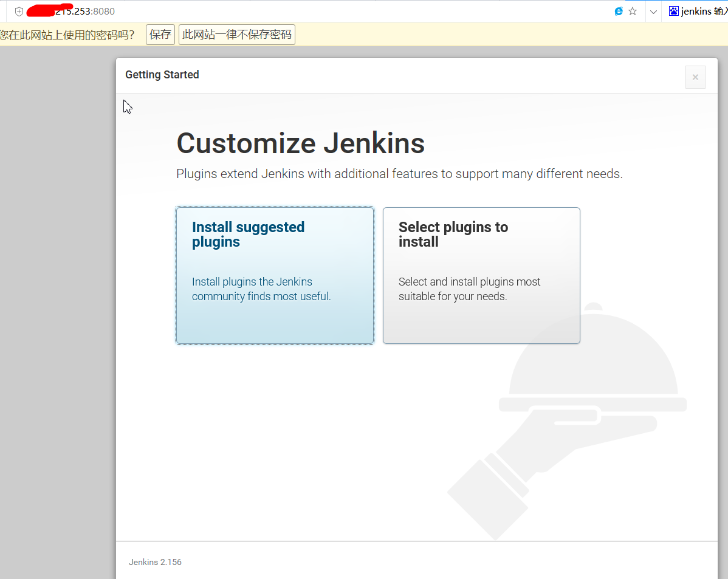Click the Getting Started title text
The height and width of the screenshot is (579, 728).
(162, 75)
